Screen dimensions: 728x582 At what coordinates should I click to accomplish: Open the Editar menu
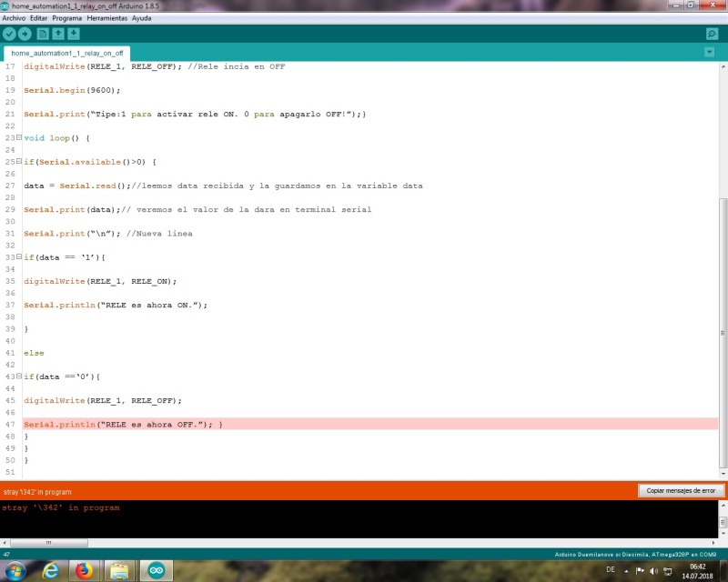tap(38, 18)
